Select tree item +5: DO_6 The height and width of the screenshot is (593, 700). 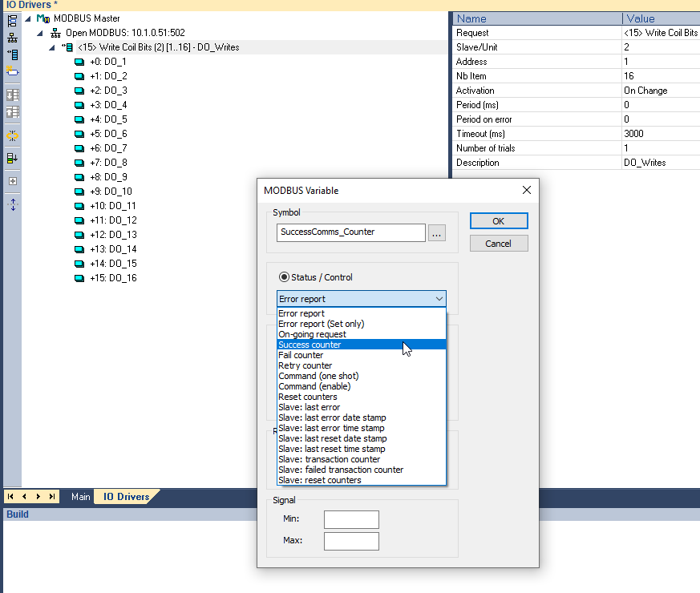108,134
